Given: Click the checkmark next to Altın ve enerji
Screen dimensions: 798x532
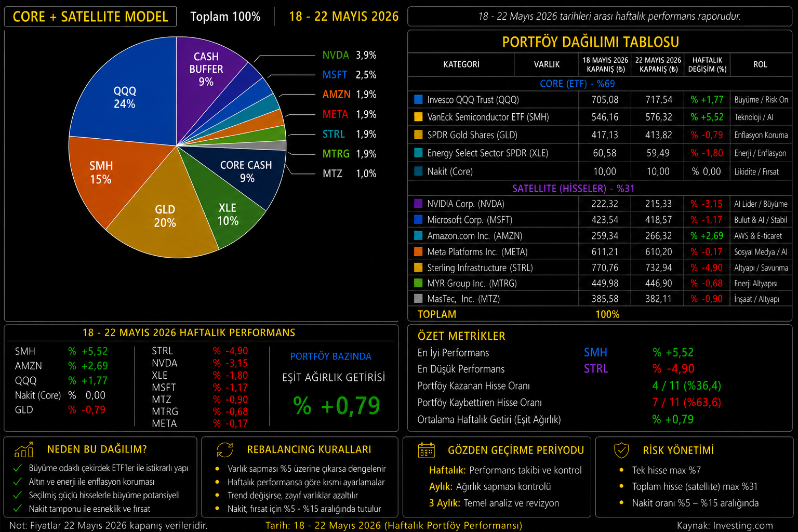Looking at the screenshot, I should click(18, 482).
